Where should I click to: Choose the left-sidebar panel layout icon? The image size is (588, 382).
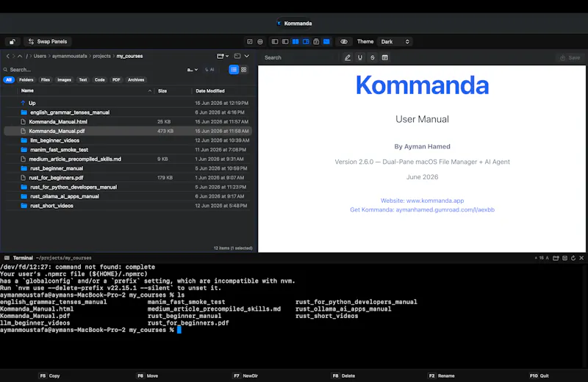tap(275, 42)
